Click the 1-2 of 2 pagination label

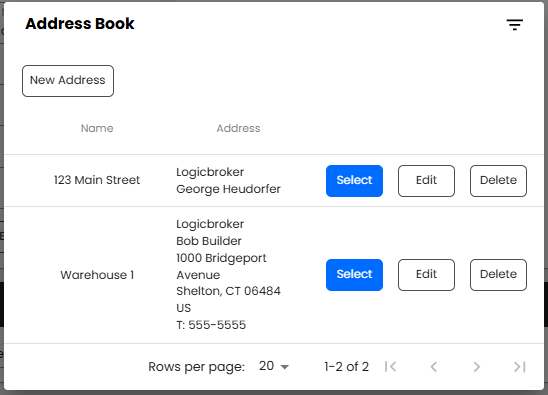tap(346, 366)
